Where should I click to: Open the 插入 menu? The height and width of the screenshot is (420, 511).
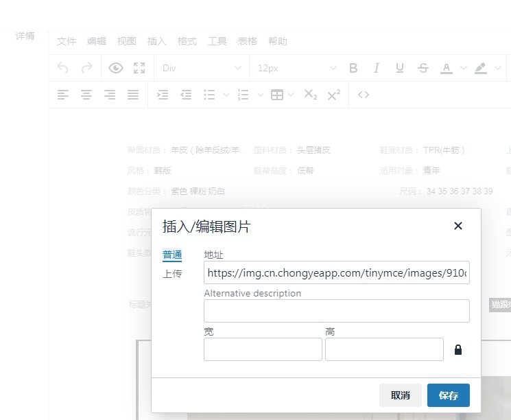point(157,41)
